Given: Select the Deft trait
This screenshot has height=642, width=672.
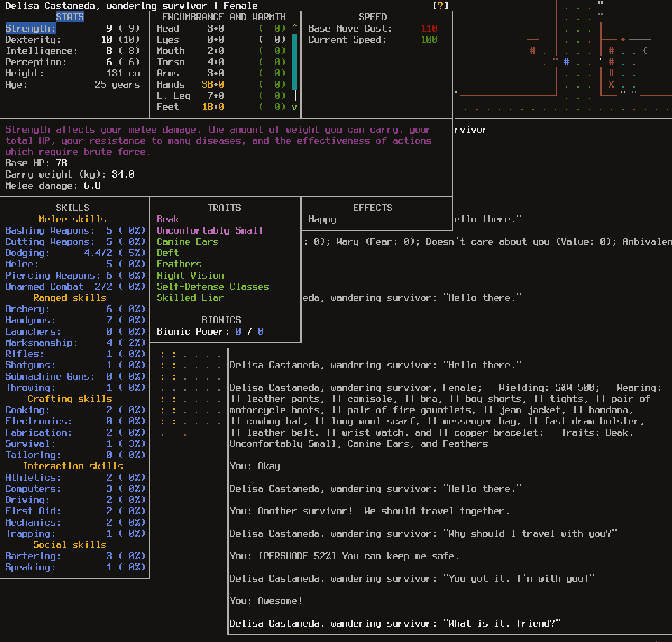Looking at the screenshot, I should (x=168, y=253).
